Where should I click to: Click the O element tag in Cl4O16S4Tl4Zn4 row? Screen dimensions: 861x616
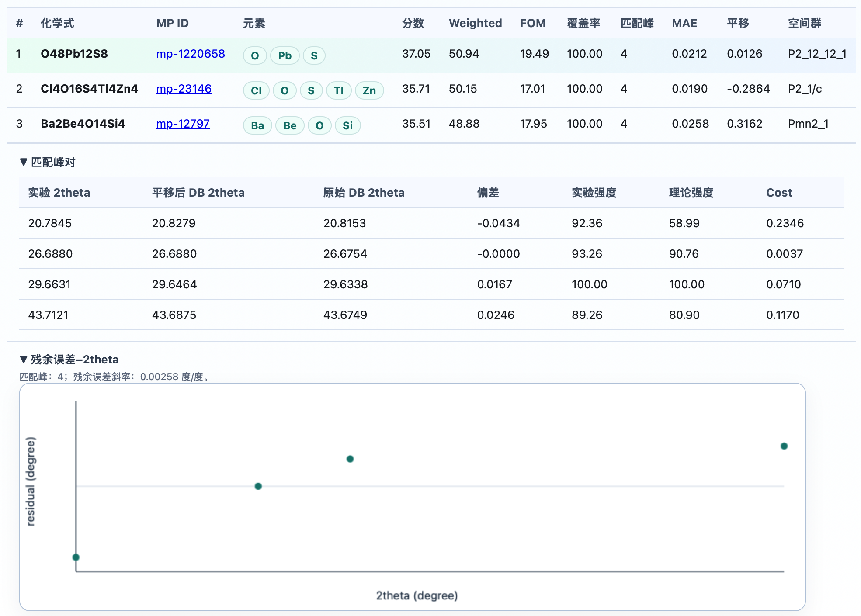285,90
